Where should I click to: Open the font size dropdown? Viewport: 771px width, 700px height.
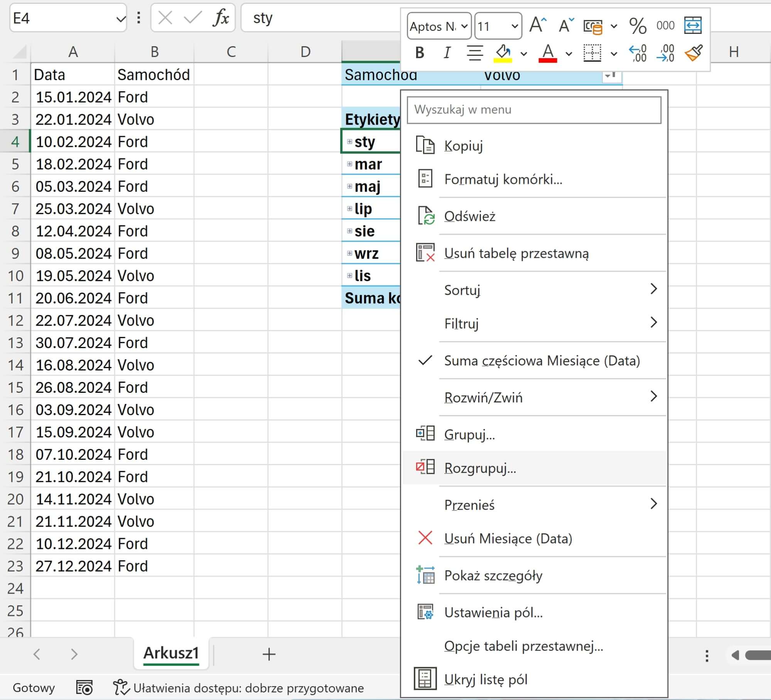[514, 26]
